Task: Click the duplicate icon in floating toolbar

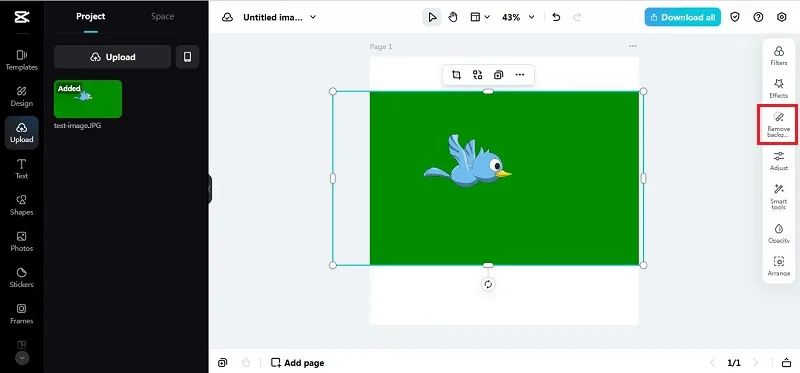Action: (x=498, y=75)
